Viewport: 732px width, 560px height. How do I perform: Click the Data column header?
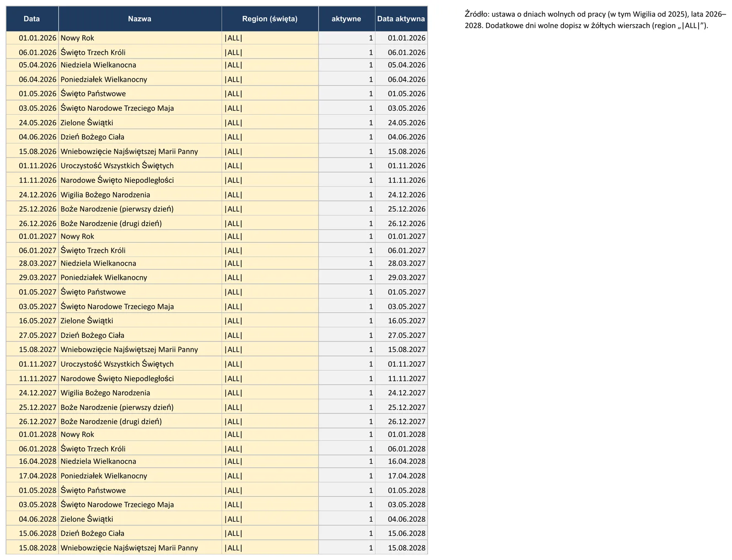pyautogui.click(x=32, y=19)
